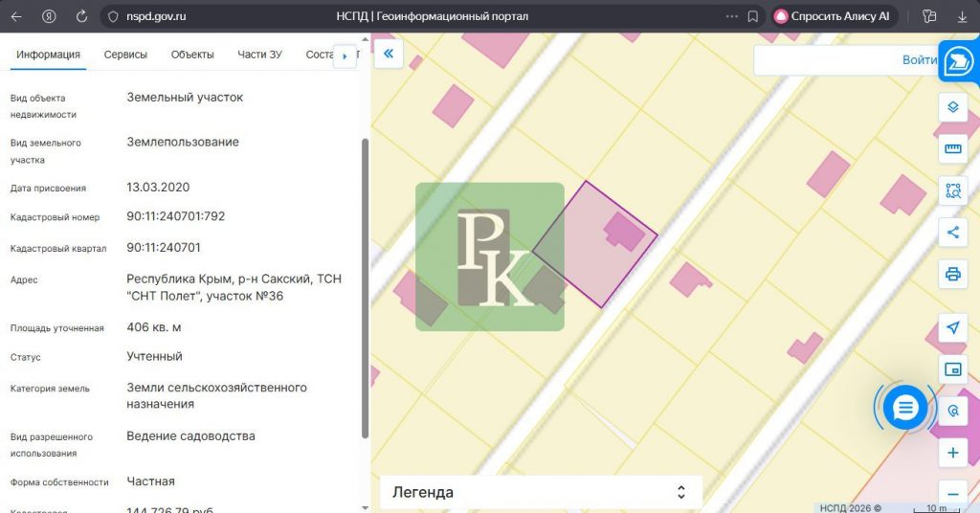Click the share map icon
This screenshot has height=513, width=980.
point(952,232)
